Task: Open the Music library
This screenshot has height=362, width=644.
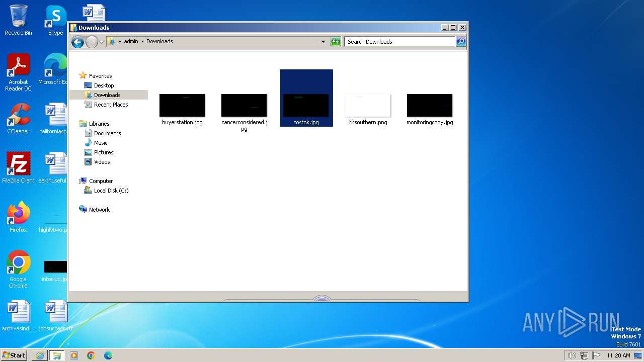Action: [101, 143]
